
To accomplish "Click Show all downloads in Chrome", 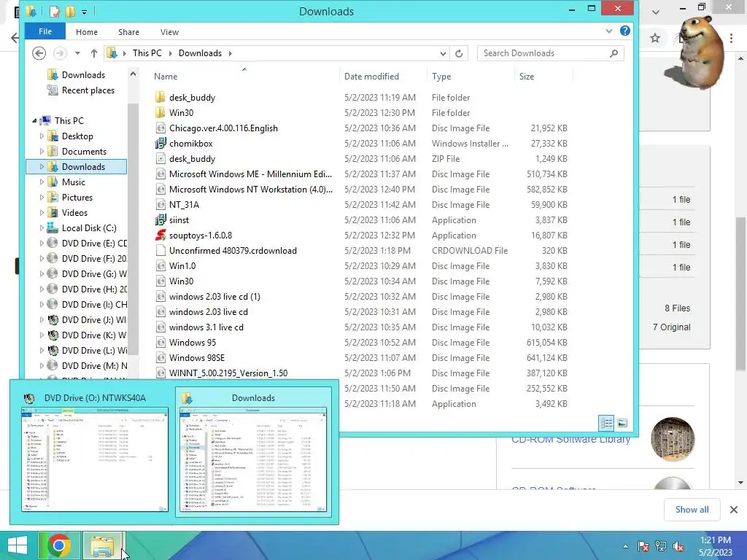I will (x=692, y=510).
